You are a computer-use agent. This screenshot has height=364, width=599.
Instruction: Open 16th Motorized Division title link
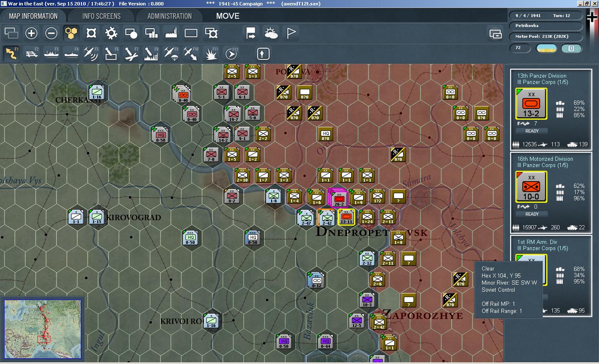[x=545, y=159]
